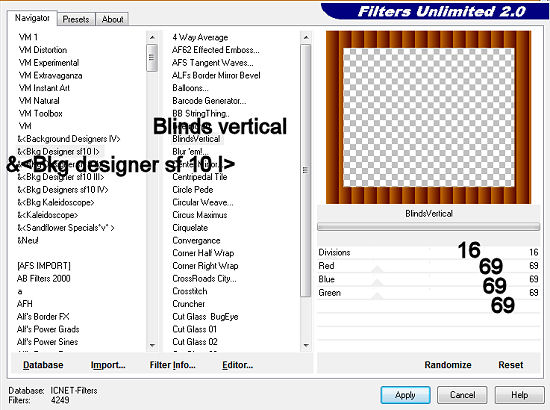Select VM Natural category
The height and width of the screenshot is (410, 550).
[39, 101]
